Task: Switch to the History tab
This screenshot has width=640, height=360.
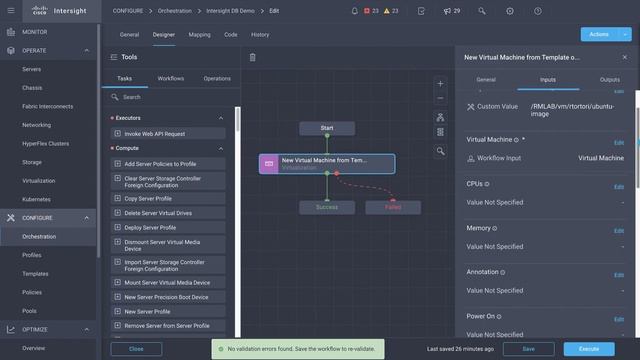Action: pos(260,35)
